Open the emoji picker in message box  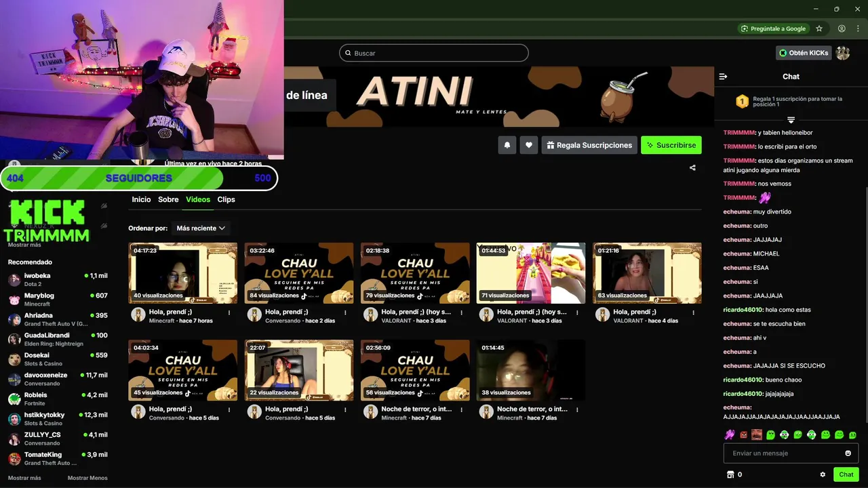(x=848, y=453)
